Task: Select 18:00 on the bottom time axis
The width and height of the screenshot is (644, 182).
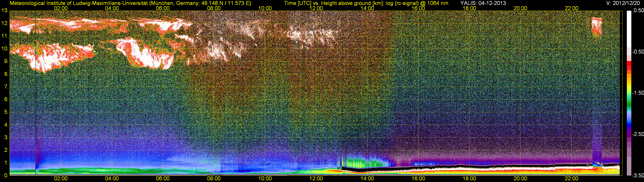Action: click(469, 179)
